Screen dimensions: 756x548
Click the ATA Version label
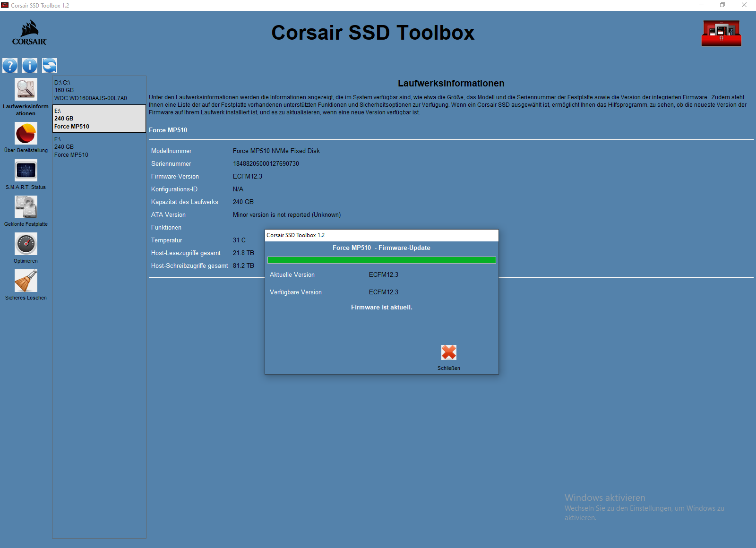(x=168, y=215)
